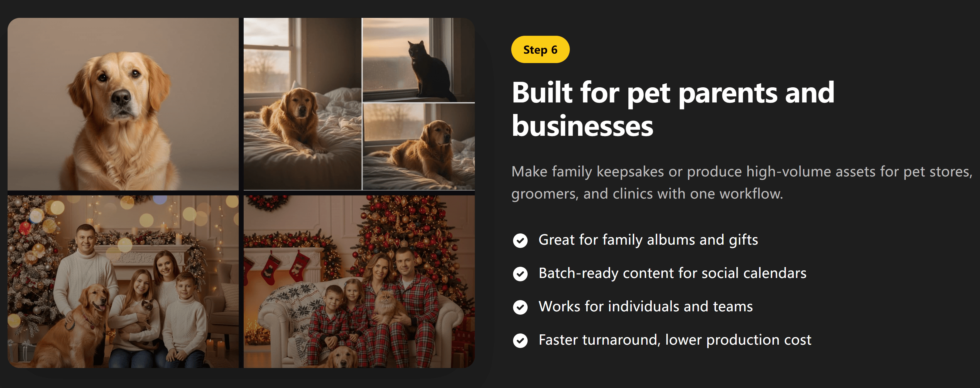
Task: Click the 'Great for family albums and gifts' text
Action: click(x=648, y=240)
